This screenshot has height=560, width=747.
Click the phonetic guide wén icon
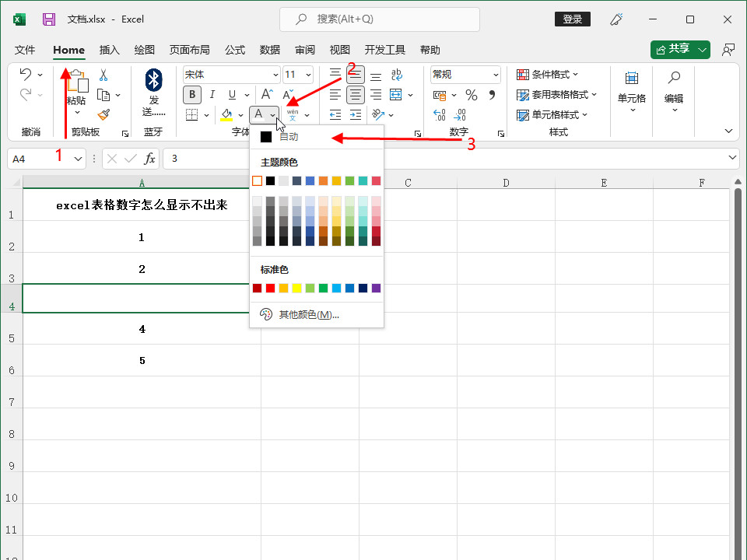[293, 115]
